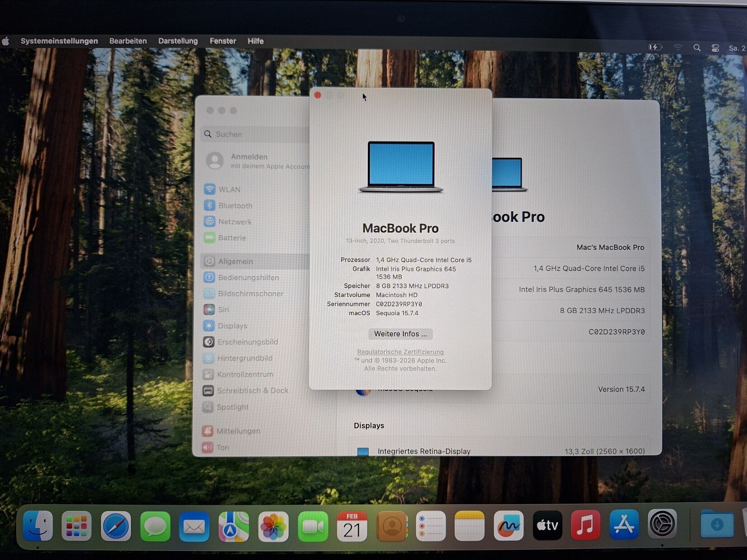Open Schreibtisch & Dock settings

coord(252,391)
